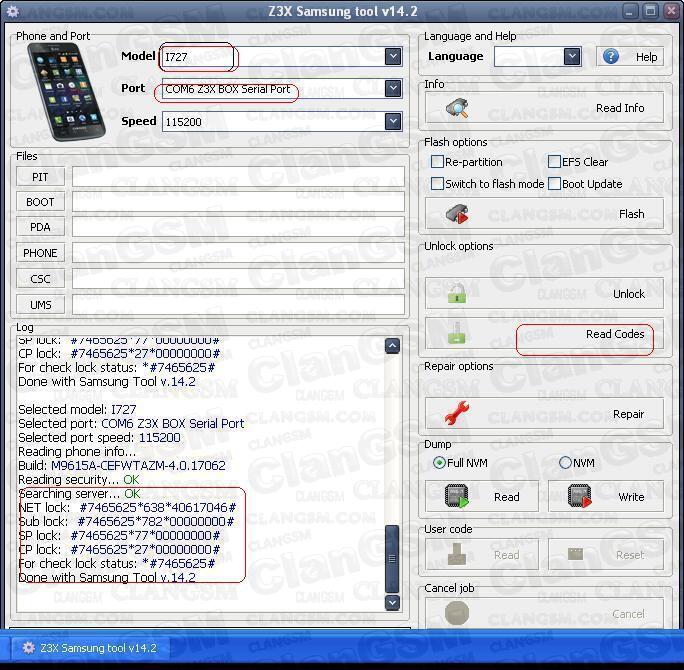Click the phone model picture
The height and width of the screenshot is (670, 684).
tap(65, 92)
